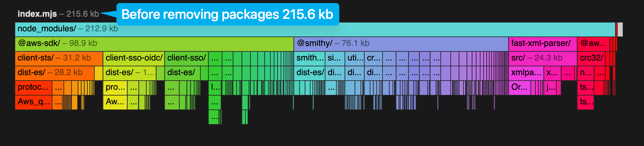Click the yellow Aw... block
This screenshot has height=146, width=644.
pos(115,102)
